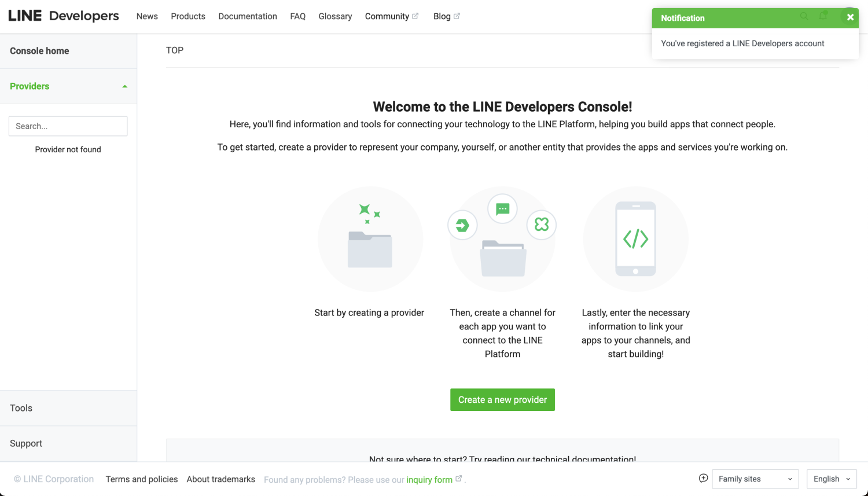Click the TOP breadcrumb

(175, 50)
